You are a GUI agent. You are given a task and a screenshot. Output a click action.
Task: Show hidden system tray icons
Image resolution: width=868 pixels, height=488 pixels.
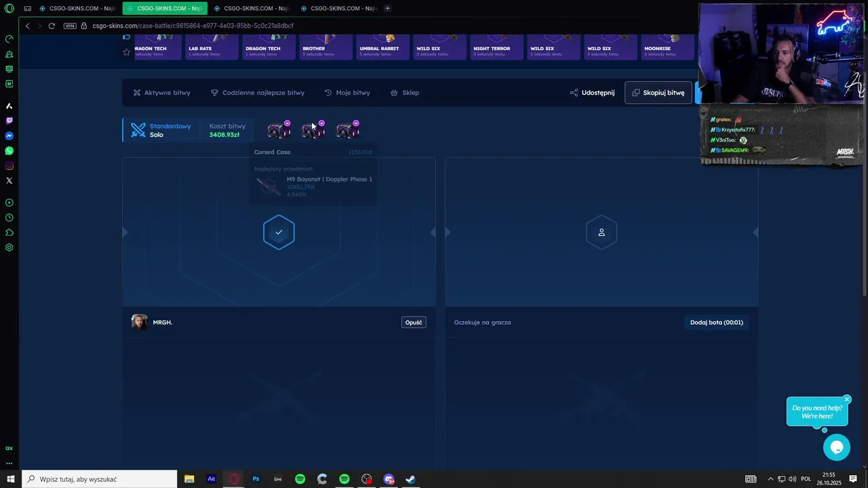pyautogui.click(x=770, y=479)
